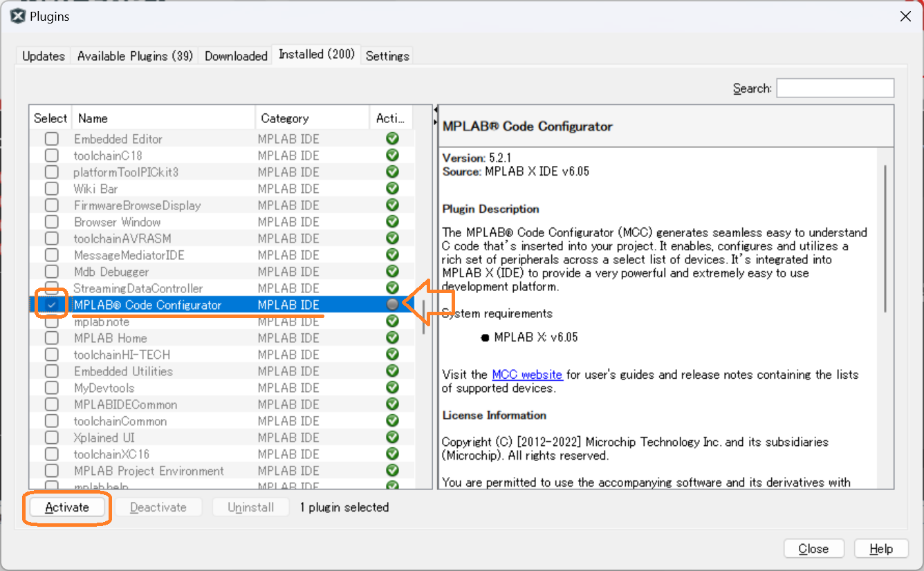This screenshot has width=924, height=571.
Task: Open the Available Plugins (39) tab
Action: pos(135,56)
